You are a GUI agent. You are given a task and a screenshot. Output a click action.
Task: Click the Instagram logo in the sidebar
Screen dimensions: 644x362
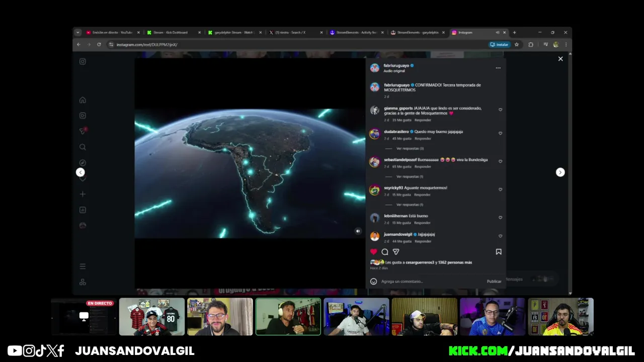point(83,61)
